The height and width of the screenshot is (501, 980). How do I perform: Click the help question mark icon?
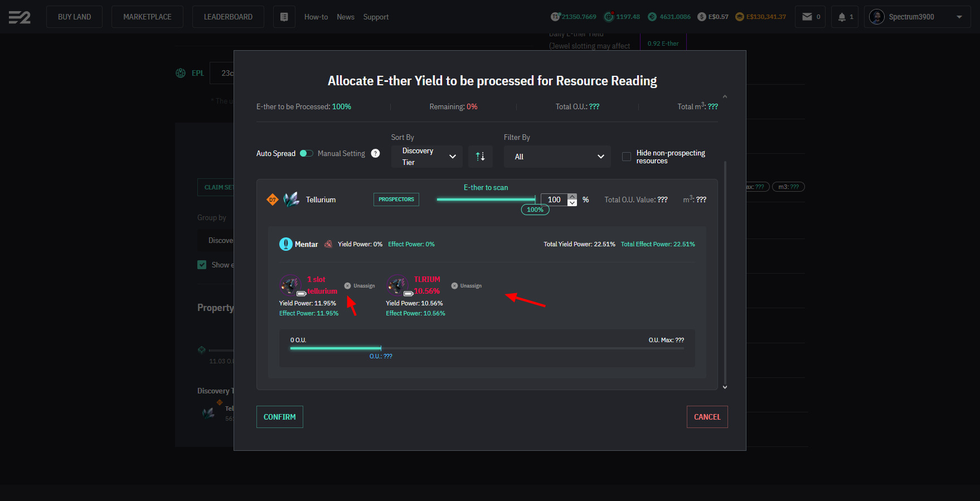376,153
